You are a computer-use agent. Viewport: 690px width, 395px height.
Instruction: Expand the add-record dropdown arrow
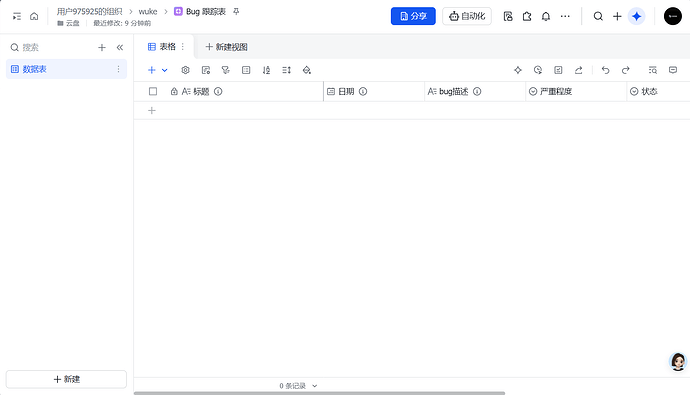[165, 70]
